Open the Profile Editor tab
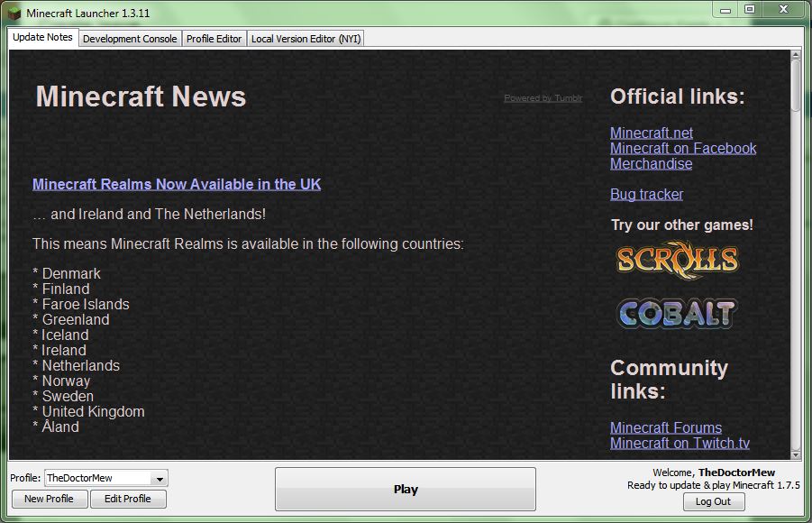Image resolution: width=812 pixels, height=523 pixels. (x=214, y=39)
